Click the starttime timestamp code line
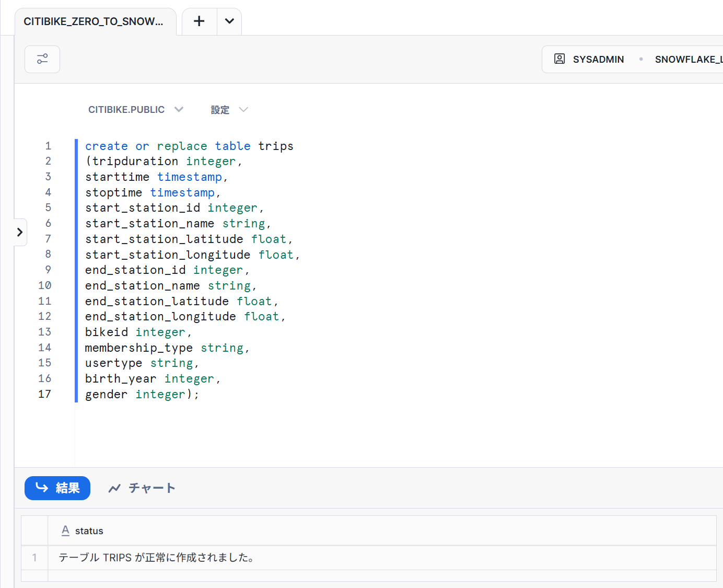This screenshot has width=723, height=588. pos(157,177)
